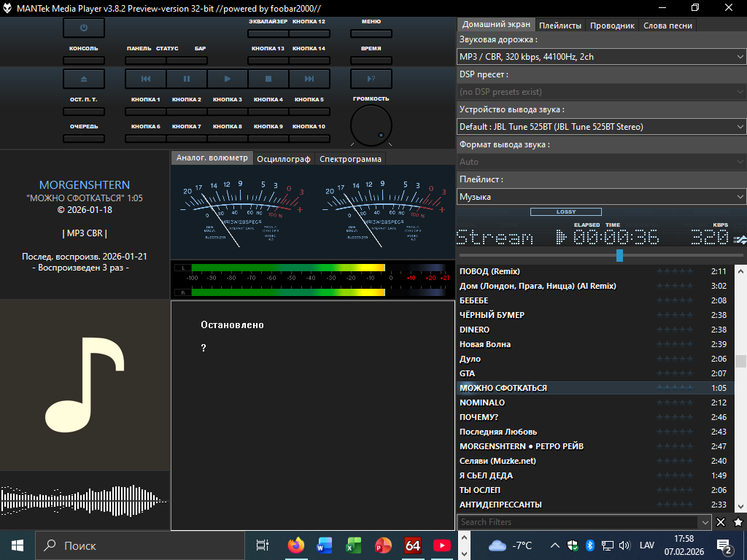Pause the current playback
The image size is (747, 560).
187,79
